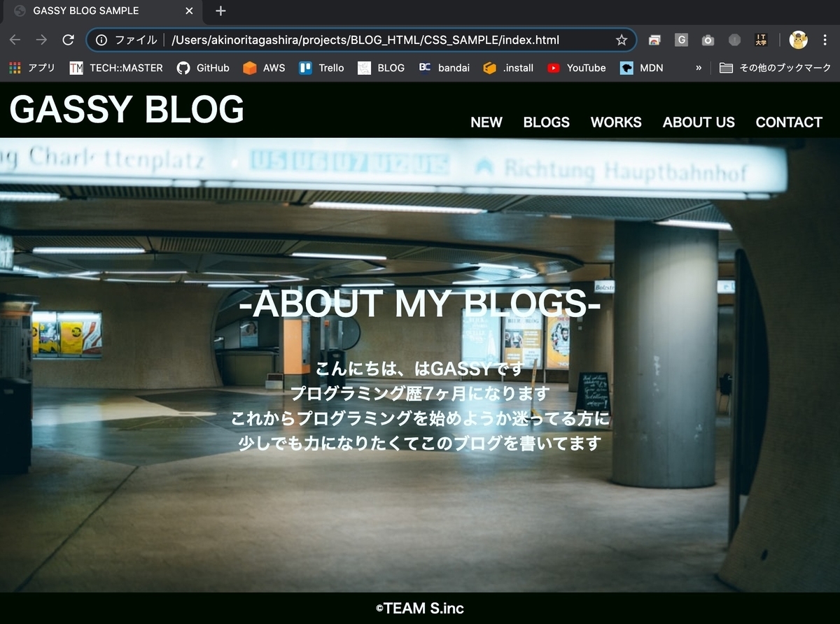
Task: Expand hidden bookmarks with the » chevron
Action: 698,68
